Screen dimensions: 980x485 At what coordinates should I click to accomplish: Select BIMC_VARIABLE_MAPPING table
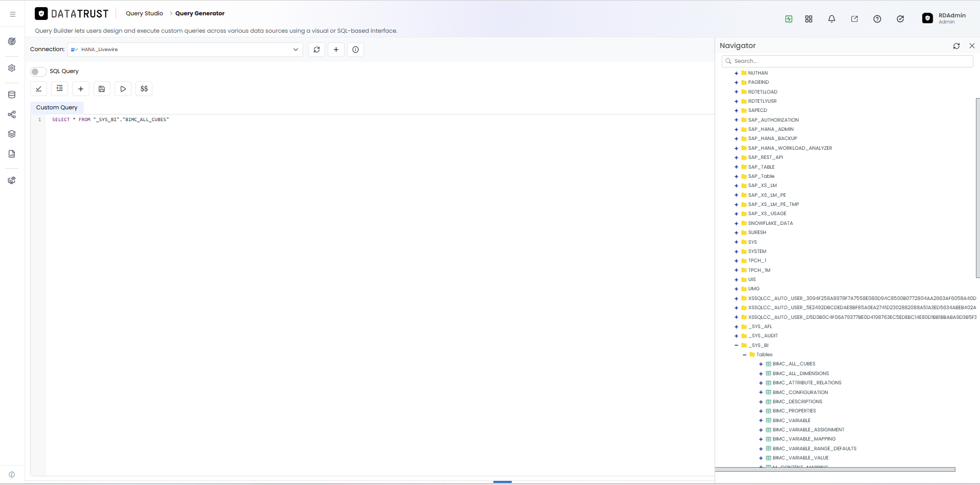804,439
